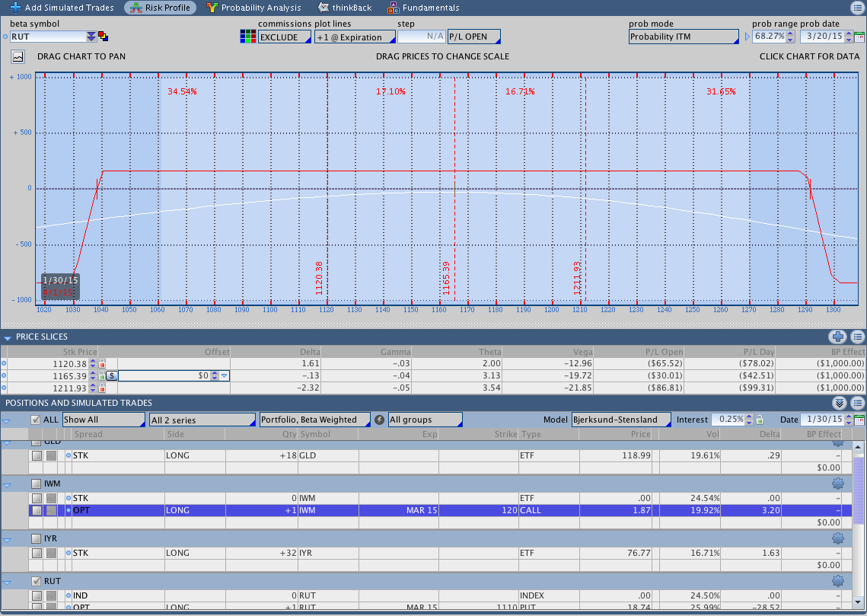The image size is (867, 616).
Task: Expand the beta symbol dropdown arrow
Action: [91, 37]
